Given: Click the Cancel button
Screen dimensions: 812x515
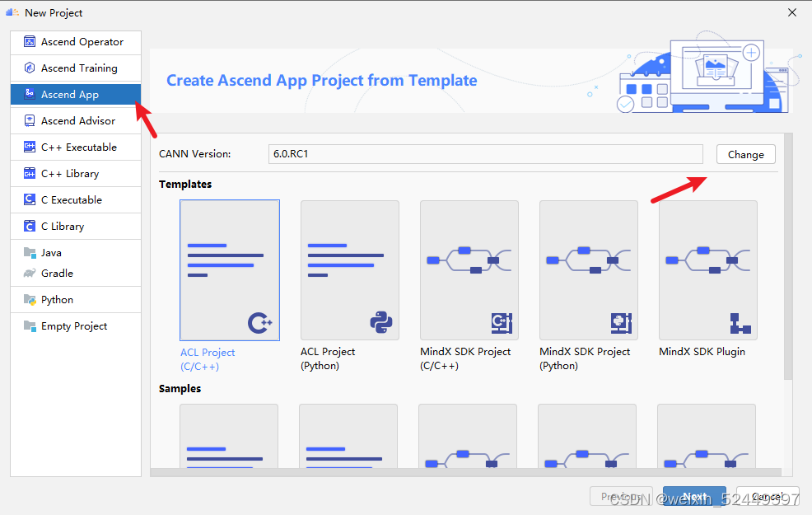Looking at the screenshot, I should click(766, 496).
